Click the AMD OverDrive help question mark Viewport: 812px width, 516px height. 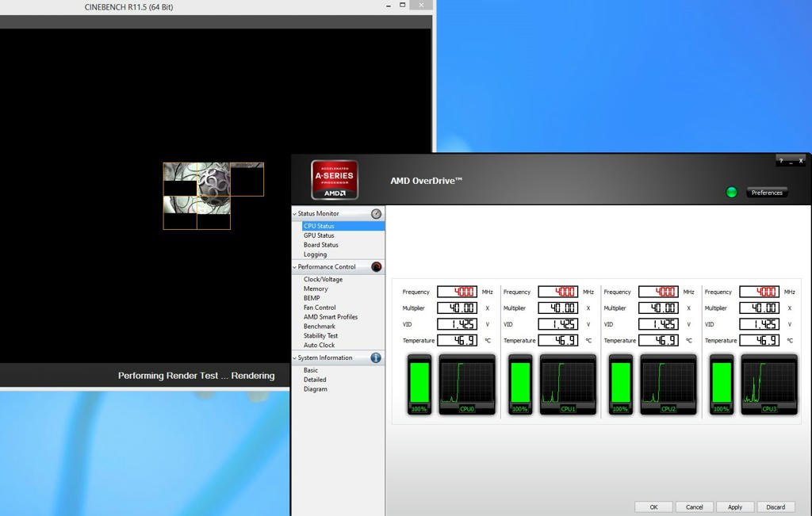pyautogui.click(x=781, y=161)
